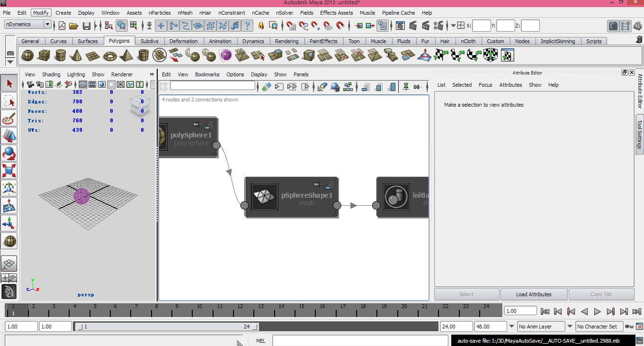Click the Open Scene folder icon
The width and height of the screenshot is (644, 346).
(74, 26)
